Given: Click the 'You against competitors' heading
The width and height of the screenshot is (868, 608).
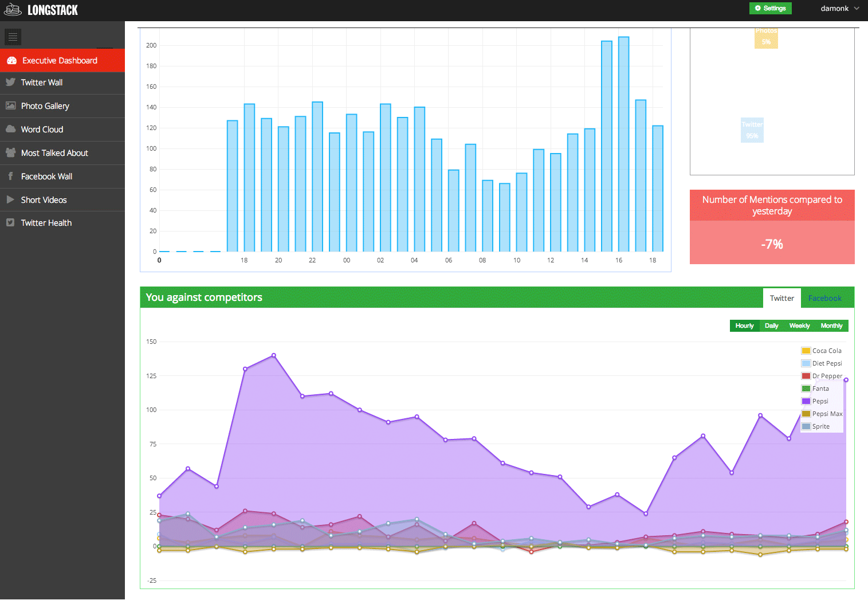Looking at the screenshot, I should tap(204, 297).
